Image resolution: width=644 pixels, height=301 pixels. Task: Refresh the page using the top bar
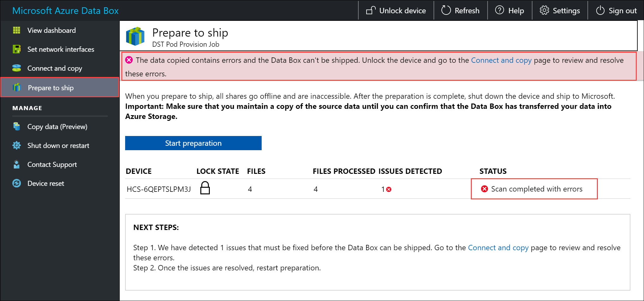(460, 11)
